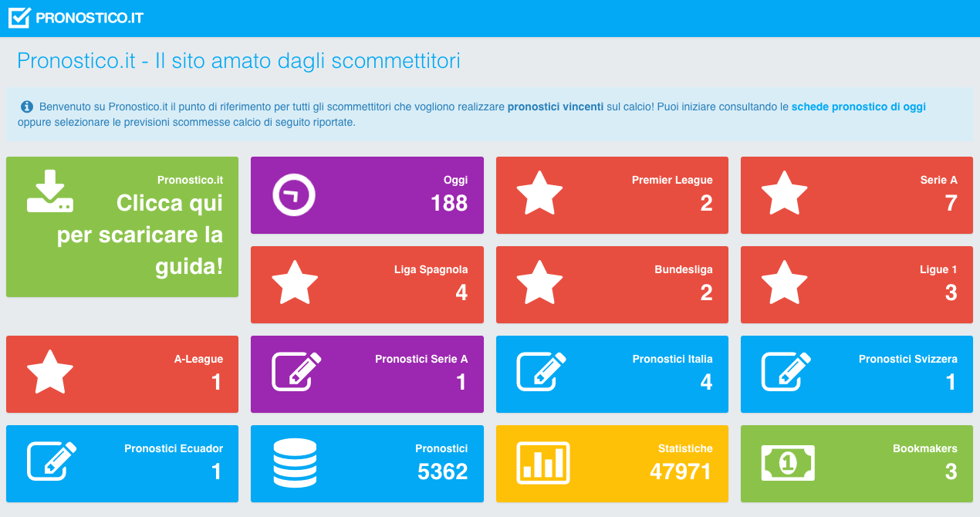The width and height of the screenshot is (980, 517).
Task: Click the star icon on Ligue 1 tile
Action: (785, 283)
